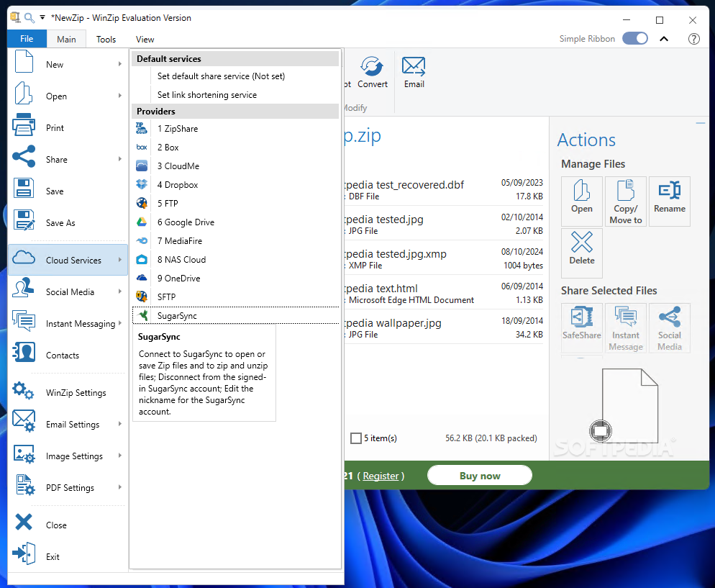Screen dimensions: 715x588
Task: Expand the Share submenu arrow
Action: click(120, 159)
